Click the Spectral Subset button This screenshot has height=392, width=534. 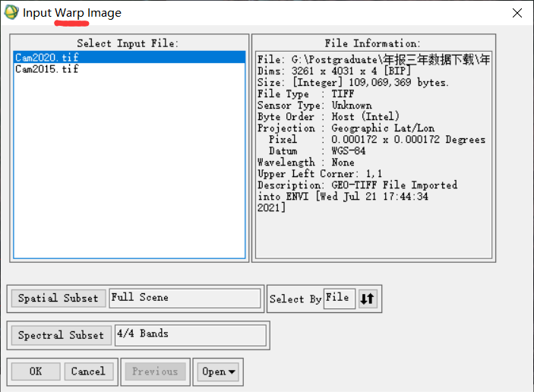tap(62, 336)
